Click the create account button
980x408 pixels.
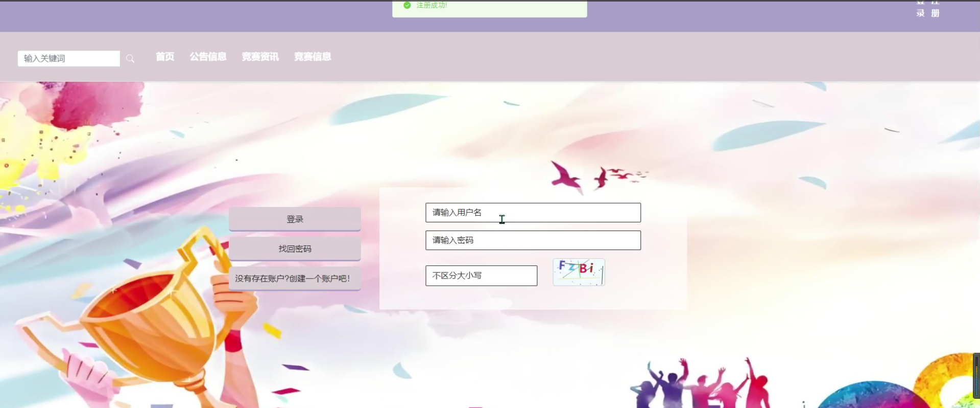click(295, 278)
